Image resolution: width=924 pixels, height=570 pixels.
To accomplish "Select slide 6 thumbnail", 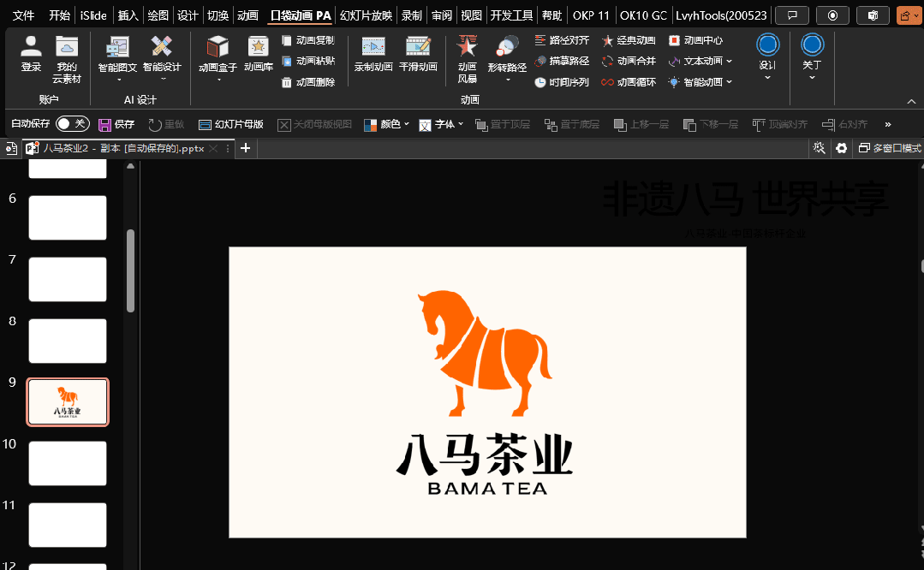I will pyautogui.click(x=68, y=218).
